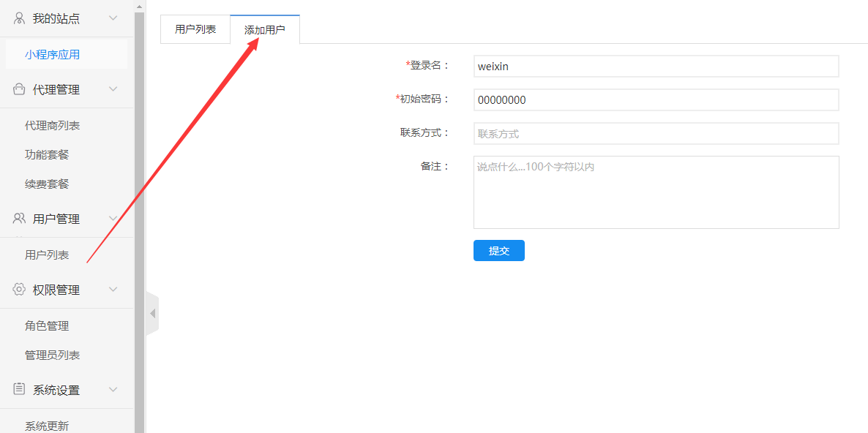Open 小程序应用 in the sidebar
868x433 pixels.
point(67,54)
